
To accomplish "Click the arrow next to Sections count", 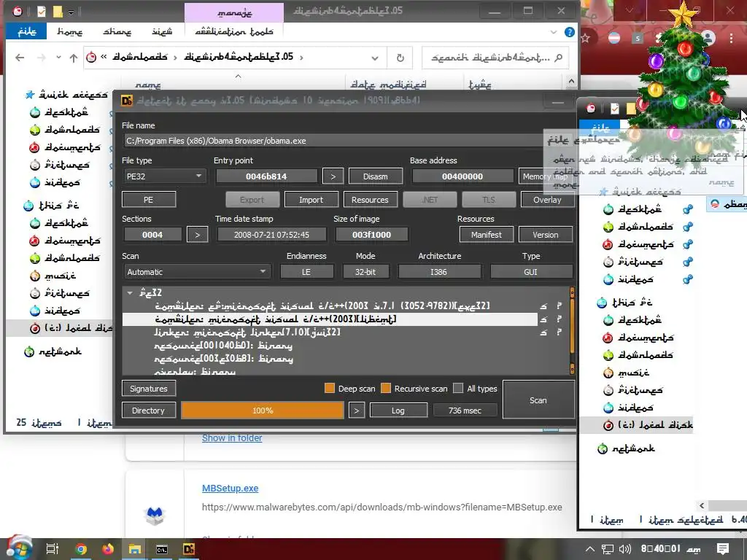I will tap(197, 235).
